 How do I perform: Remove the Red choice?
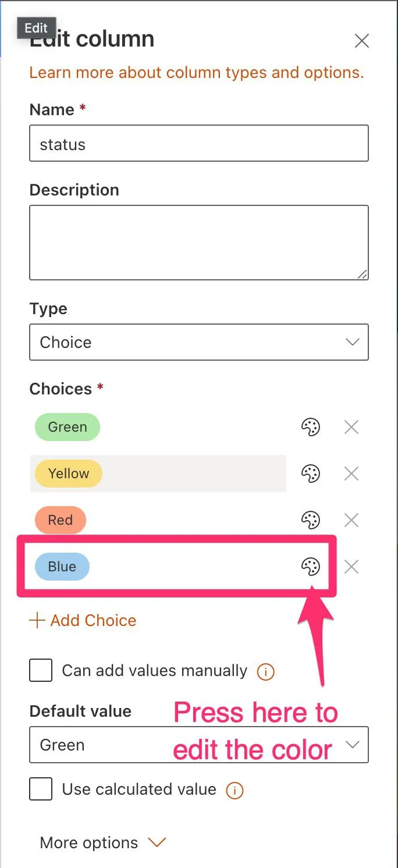point(351,520)
